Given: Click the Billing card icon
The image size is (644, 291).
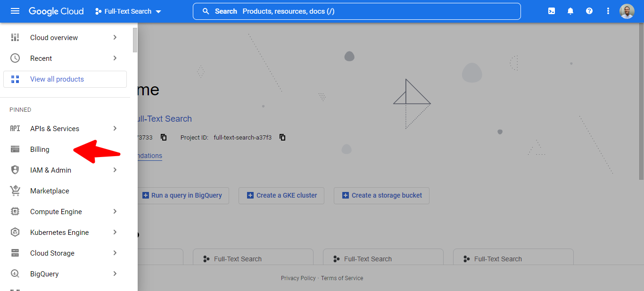Looking at the screenshot, I should click(x=15, y=150).
